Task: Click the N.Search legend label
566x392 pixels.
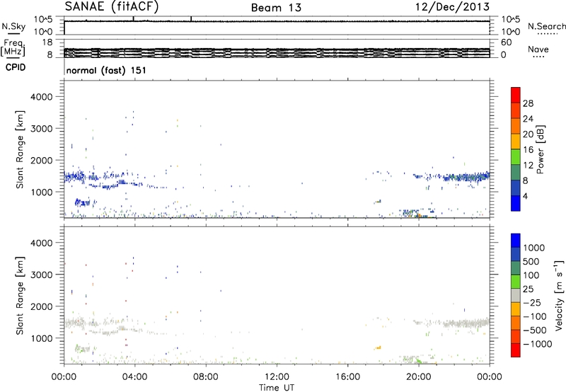Action: tap(547, 26)
